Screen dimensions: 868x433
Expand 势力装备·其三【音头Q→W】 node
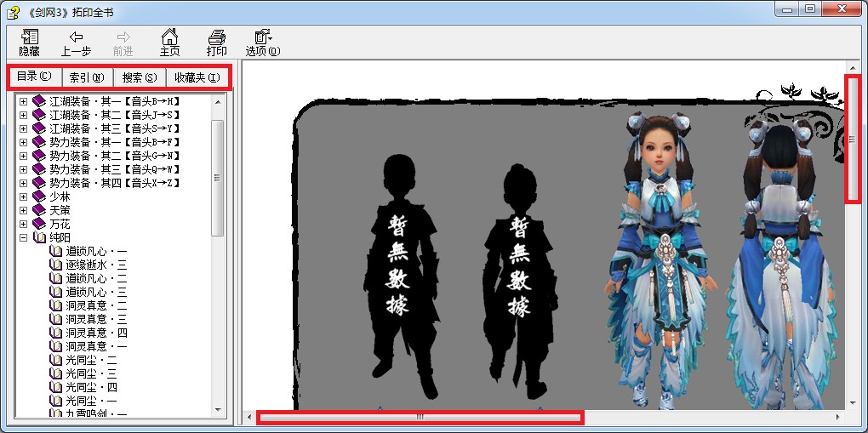23,169
